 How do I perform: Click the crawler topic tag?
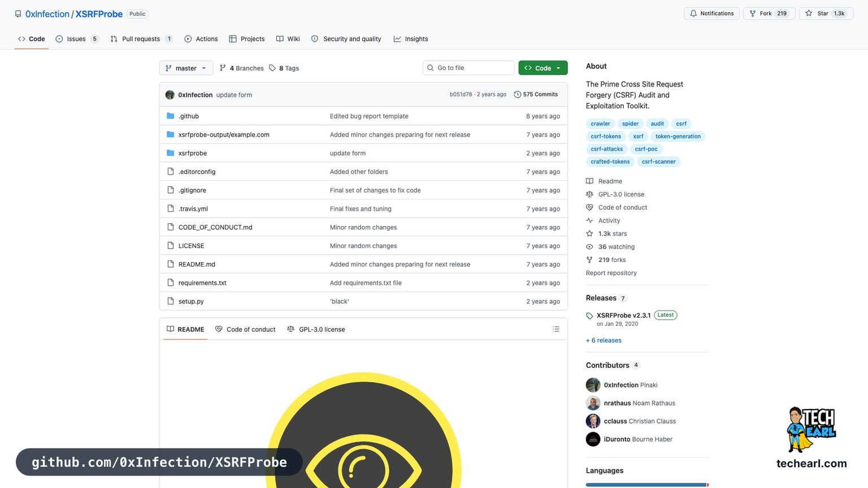[600, 124]
